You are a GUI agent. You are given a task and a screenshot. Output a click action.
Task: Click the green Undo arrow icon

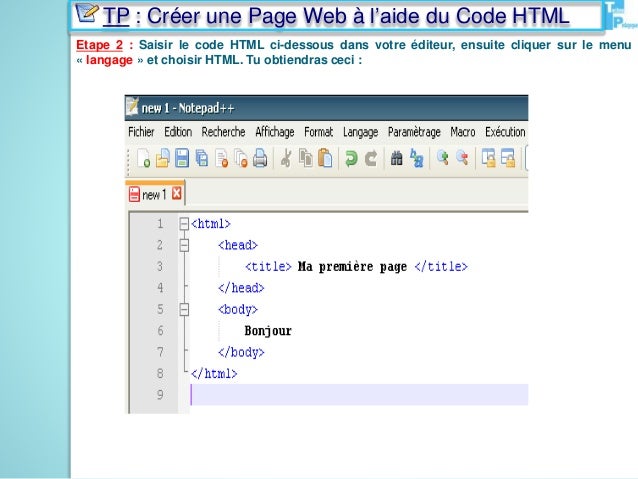pos(351,158)
